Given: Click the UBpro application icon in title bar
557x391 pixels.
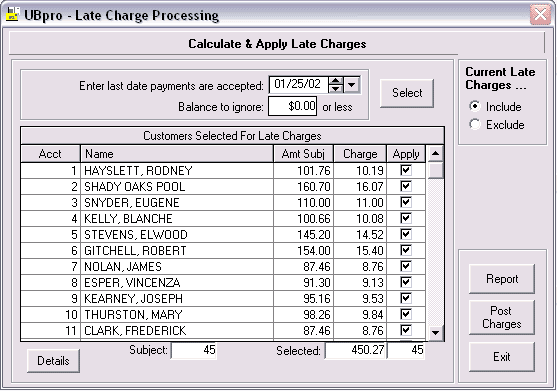Looking at the screenshot, I should (12, 15).
